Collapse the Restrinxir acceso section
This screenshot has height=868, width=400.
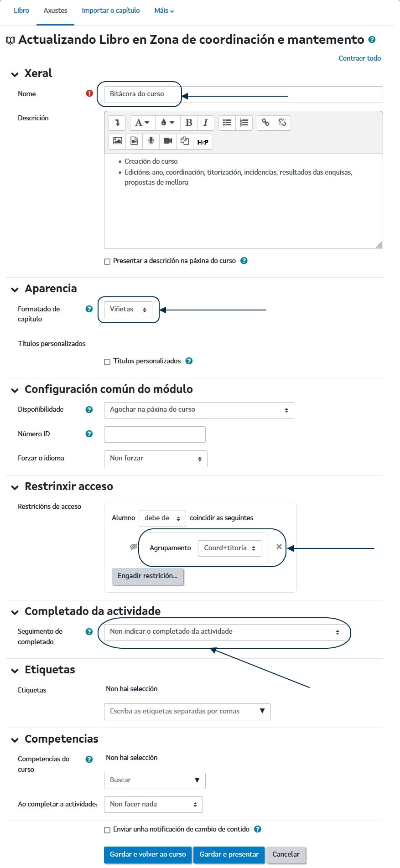15,487
